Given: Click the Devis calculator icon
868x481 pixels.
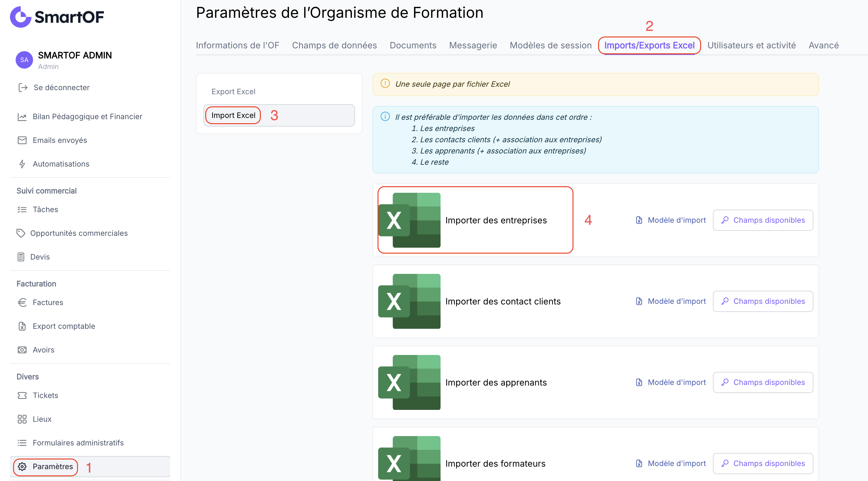Looking at the screenshot, I should click(x=21, y=257).
